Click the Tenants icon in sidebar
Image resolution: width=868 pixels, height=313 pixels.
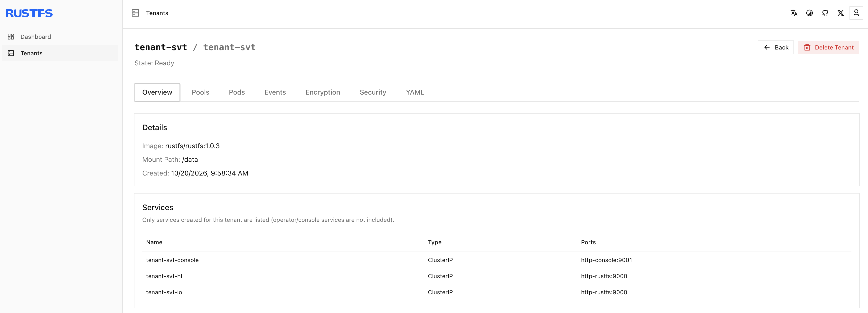(11, 53)
